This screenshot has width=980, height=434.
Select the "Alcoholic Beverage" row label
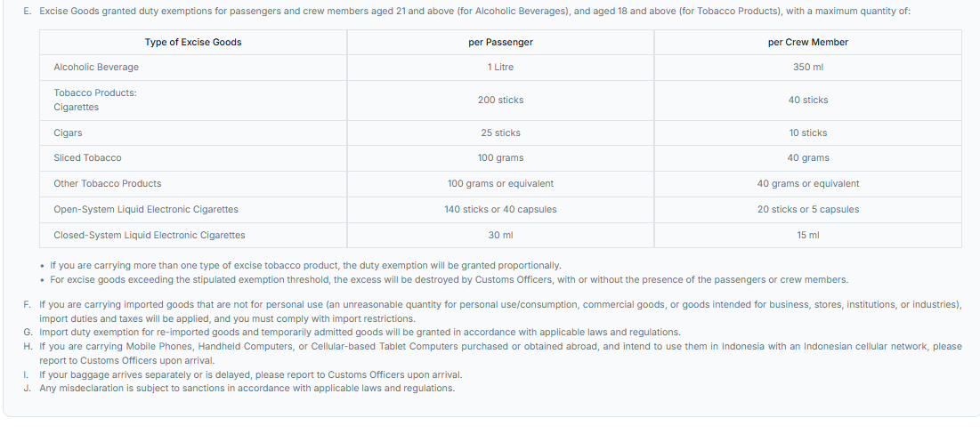coord(96,68)
